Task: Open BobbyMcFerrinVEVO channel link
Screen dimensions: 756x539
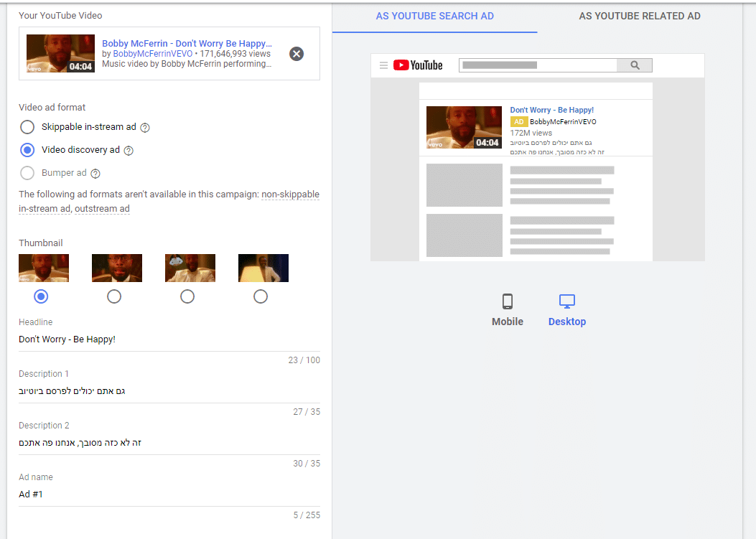Action: point(153,54)
